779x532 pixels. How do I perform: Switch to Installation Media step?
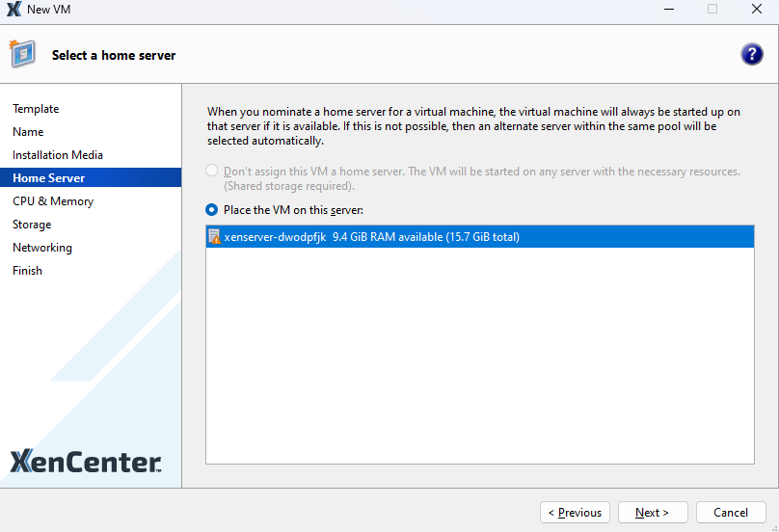(x=58, y=155)
